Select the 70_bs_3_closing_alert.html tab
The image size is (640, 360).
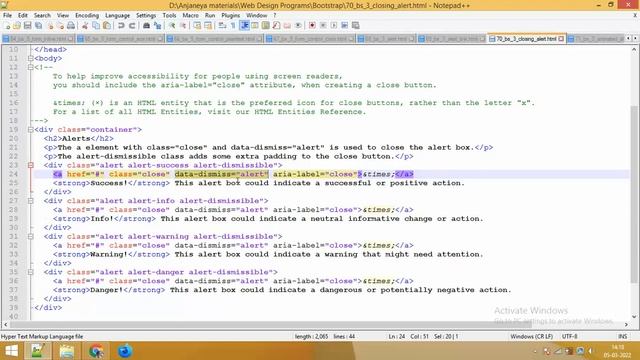(x=526, y=39)
